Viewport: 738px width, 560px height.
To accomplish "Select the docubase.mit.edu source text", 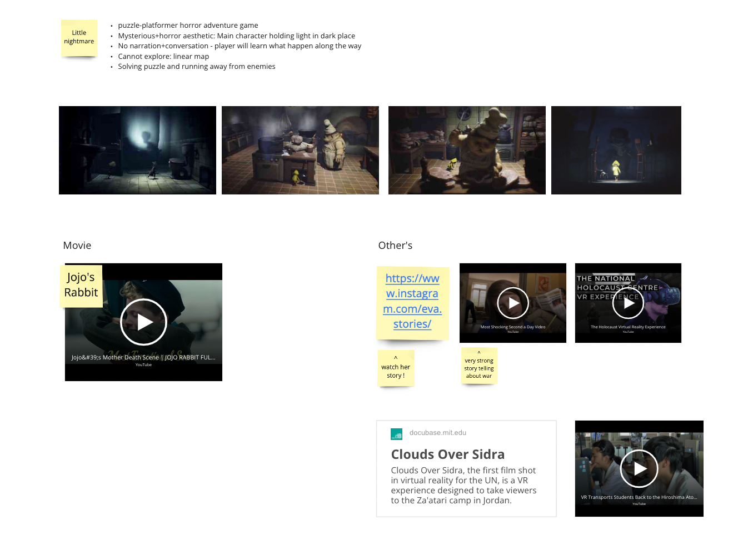I will (438, 433).
